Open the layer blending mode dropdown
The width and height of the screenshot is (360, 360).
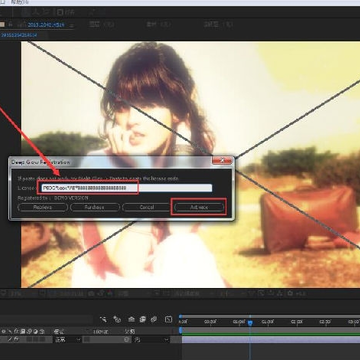68,340
